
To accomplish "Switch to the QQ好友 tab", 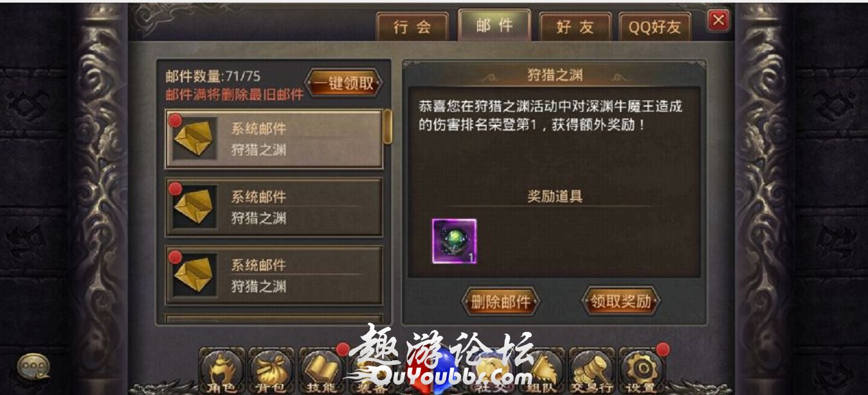I will click(655, 28).
